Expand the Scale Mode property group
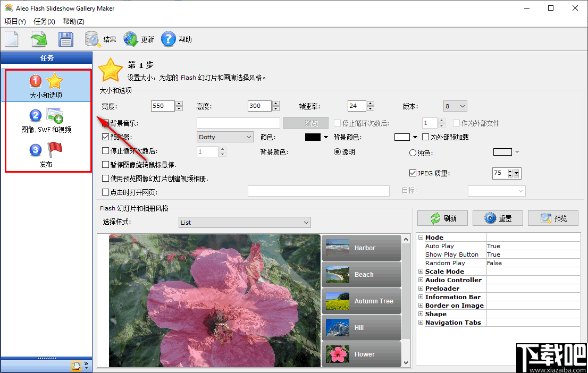The image size is (588, 373). tap(421, 272)
